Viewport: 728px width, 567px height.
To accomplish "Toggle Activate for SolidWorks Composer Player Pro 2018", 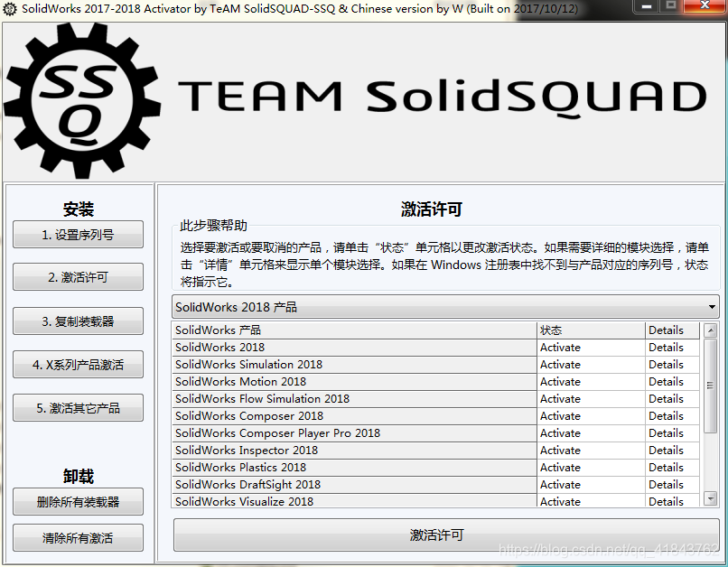I will tap(591, 433).
